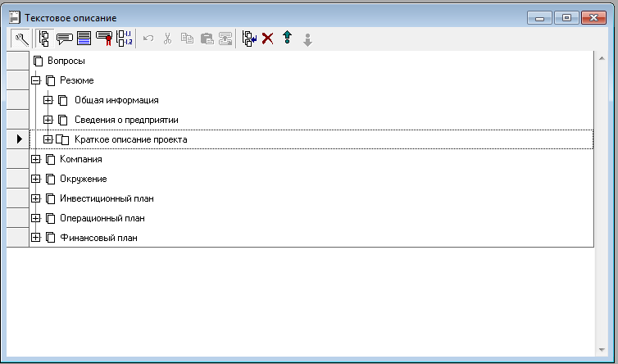This screenshot has height=364, width=618.
Task: Expand the Компания node
Action: click(x=36, y=159)
